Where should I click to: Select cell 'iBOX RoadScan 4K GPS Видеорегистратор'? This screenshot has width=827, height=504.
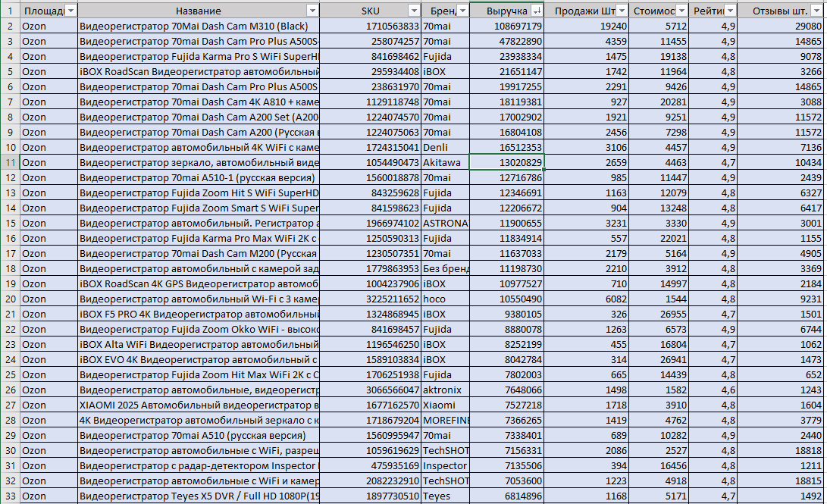(199, 283)
